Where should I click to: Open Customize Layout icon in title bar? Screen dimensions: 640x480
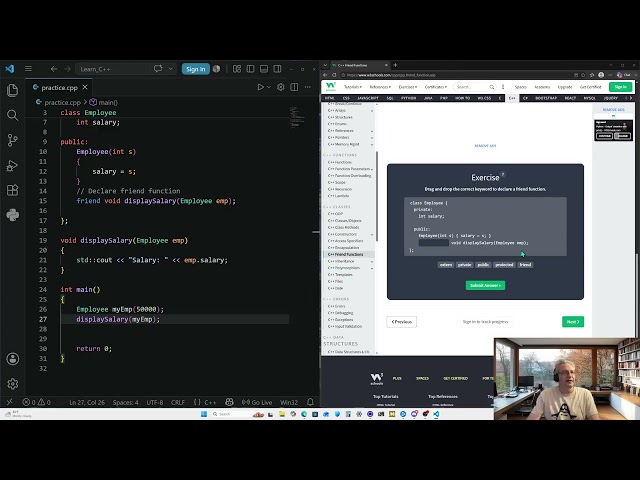[x=237, y=69]
